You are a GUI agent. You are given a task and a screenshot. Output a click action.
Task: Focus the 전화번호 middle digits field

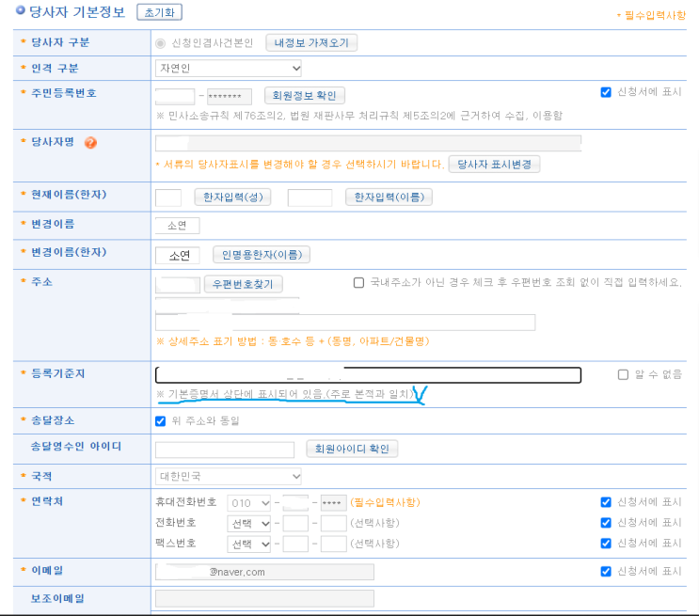click(295, 523)
